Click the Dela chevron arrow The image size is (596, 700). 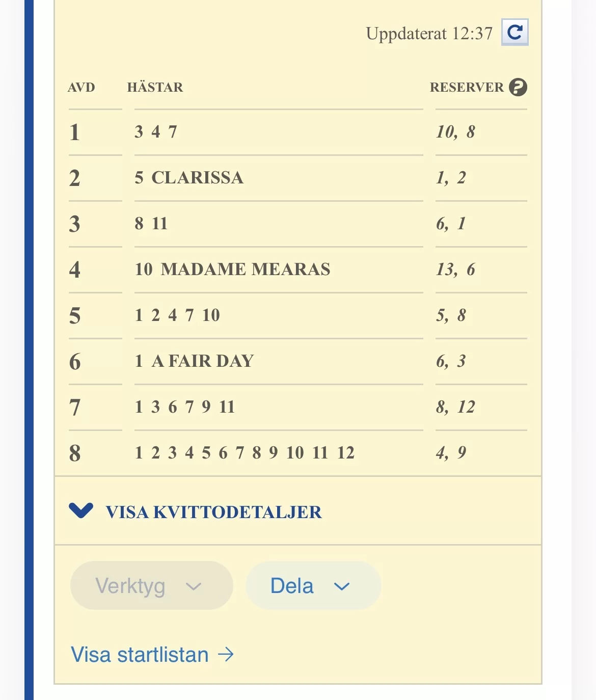click(342, 586)
